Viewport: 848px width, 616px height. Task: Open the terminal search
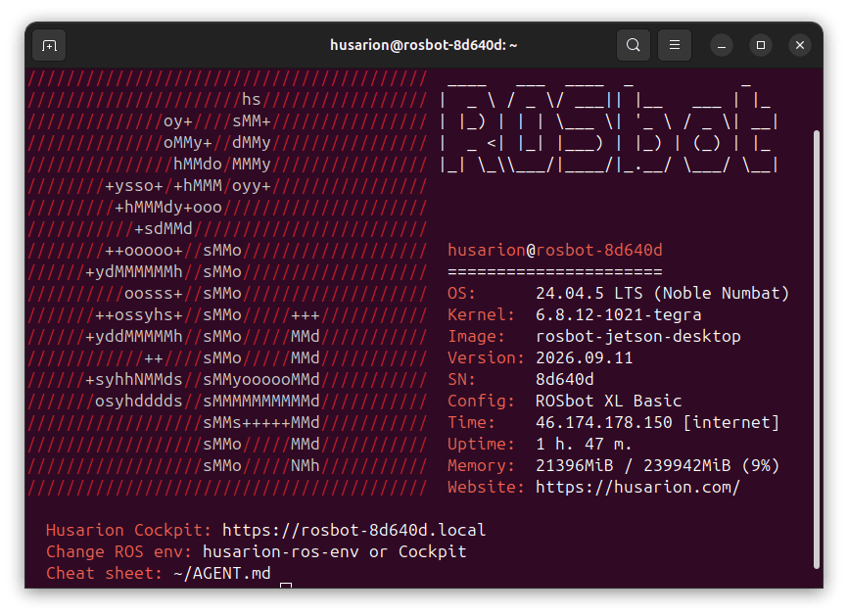[634, 45]
